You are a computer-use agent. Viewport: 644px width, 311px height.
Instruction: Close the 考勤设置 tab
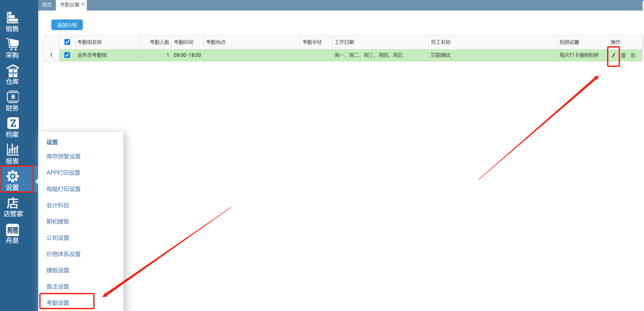pos(83,4)
